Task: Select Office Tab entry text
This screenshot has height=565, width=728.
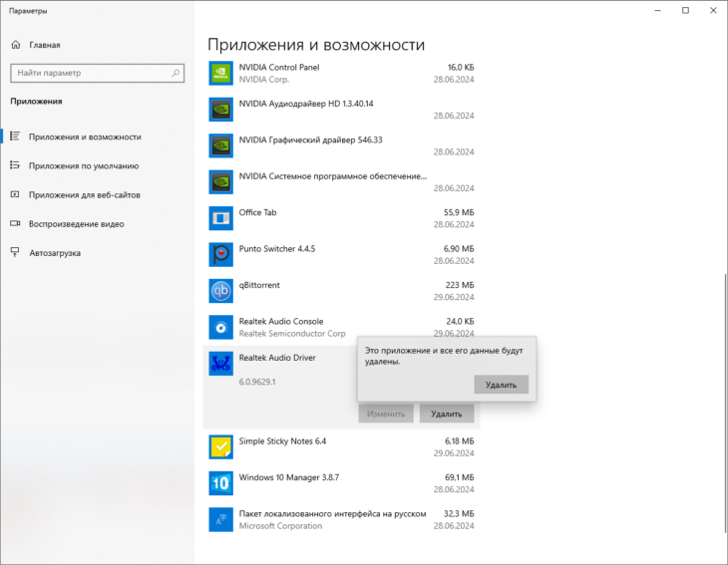Action: pos(257,212)
